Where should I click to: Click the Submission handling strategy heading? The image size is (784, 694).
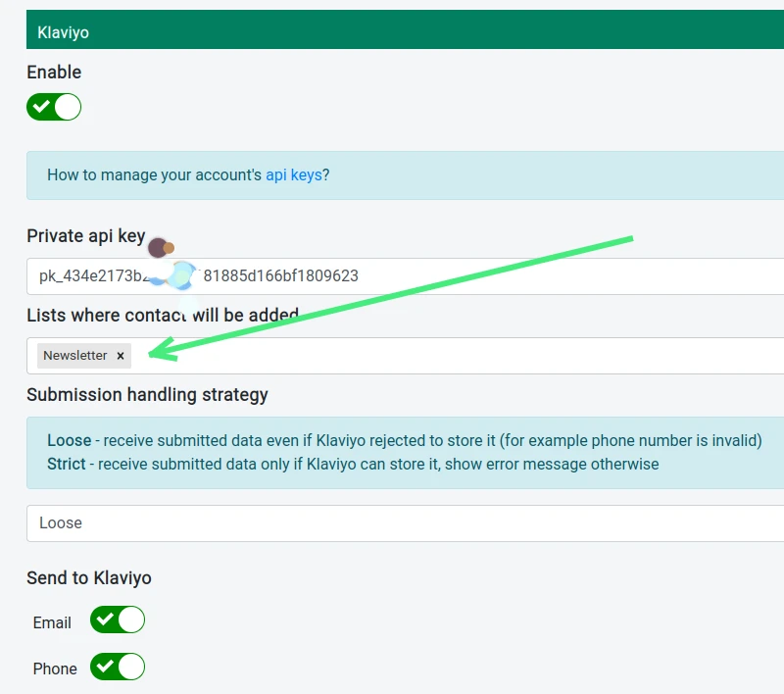(x=147, y=394)
